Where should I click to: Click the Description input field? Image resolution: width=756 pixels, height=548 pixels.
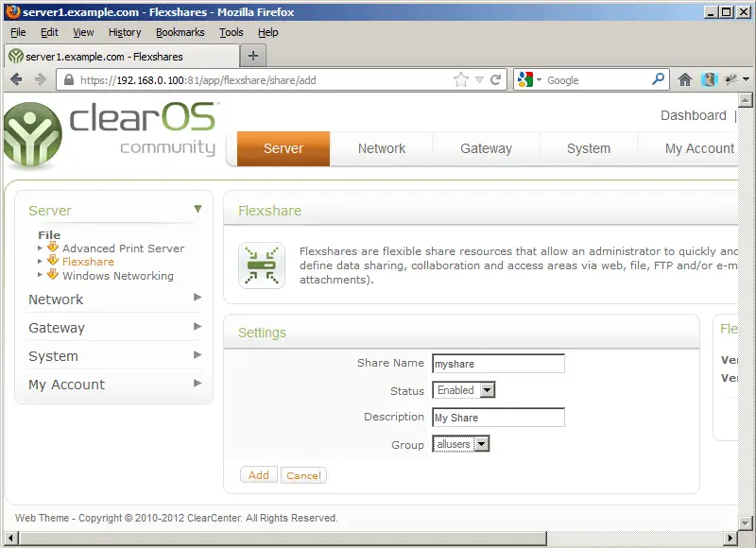coord(499,418)
